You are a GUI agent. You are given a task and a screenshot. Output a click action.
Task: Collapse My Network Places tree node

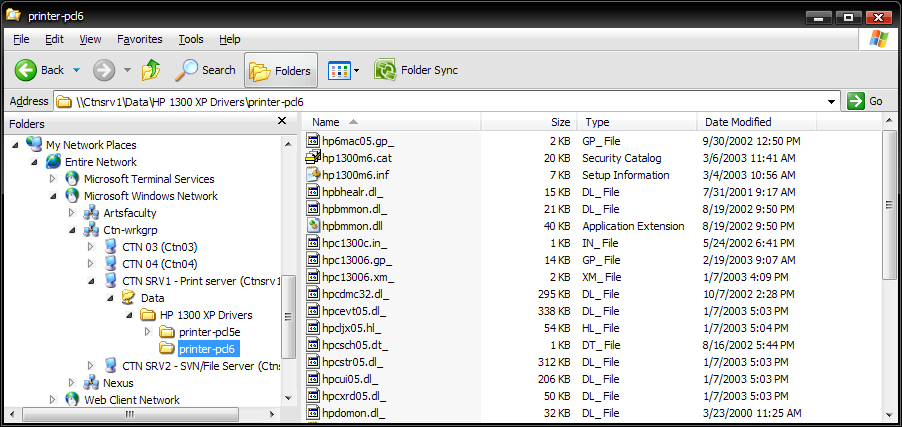pos(16,145)
